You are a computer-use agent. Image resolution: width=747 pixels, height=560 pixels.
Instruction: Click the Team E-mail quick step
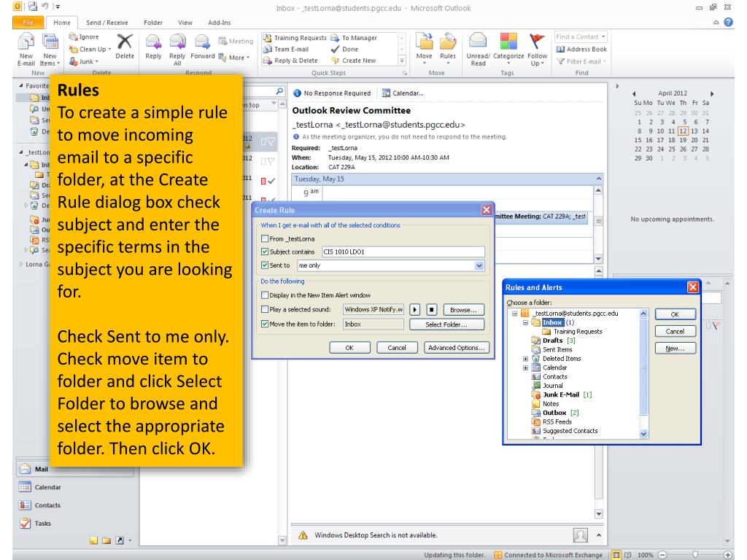[x=286, y=49]
